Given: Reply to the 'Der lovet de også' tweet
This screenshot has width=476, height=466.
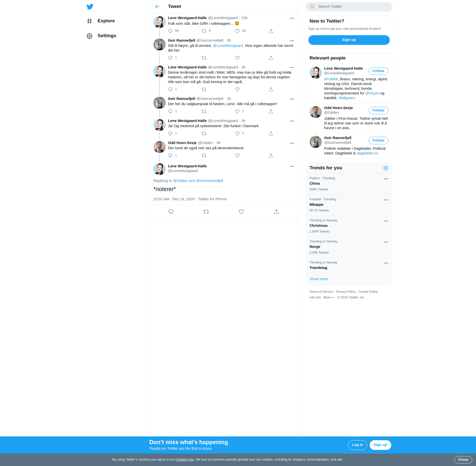Looking at the screenshot, I should coord(170,155).
